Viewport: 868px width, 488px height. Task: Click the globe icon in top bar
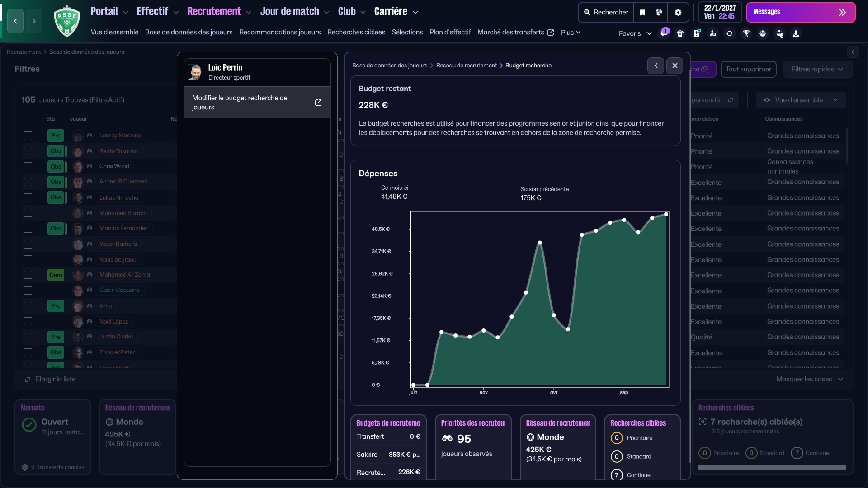pyautogui.click(x=659, y=12)
